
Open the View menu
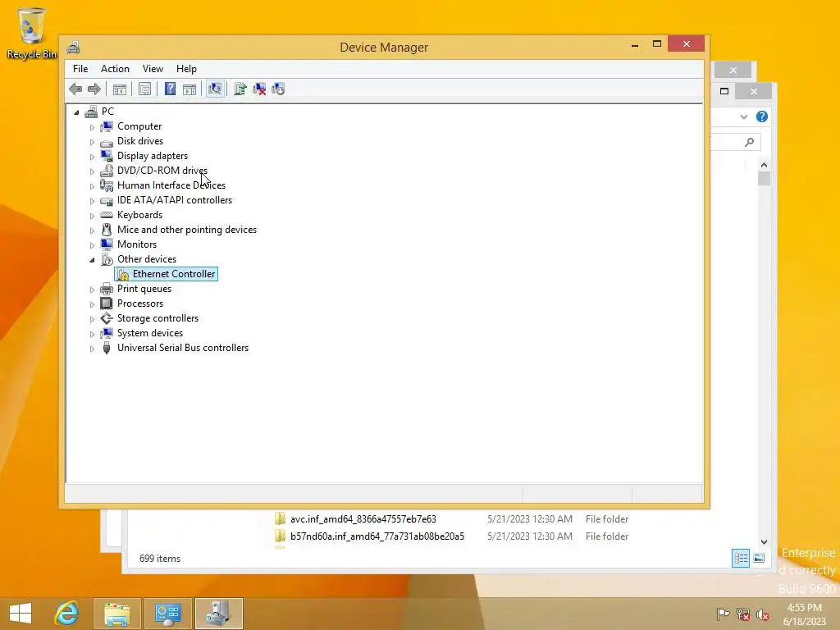tap(153, 69)
